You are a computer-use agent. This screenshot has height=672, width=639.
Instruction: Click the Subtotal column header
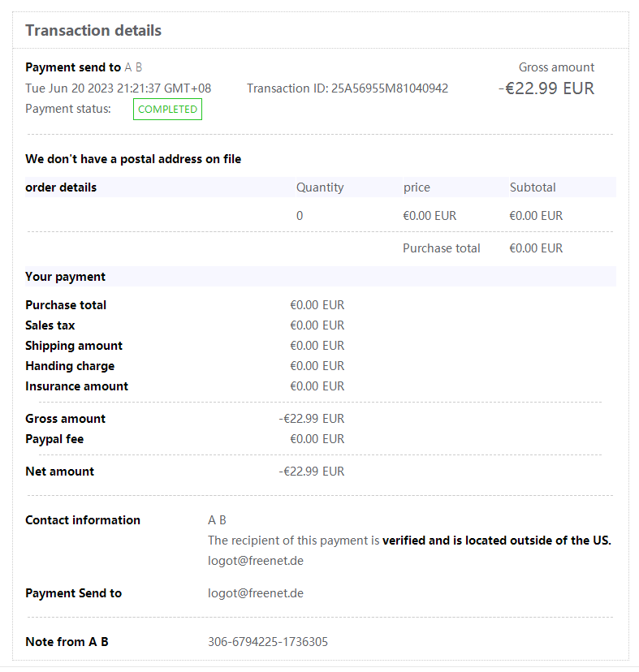tap(533, 187)
